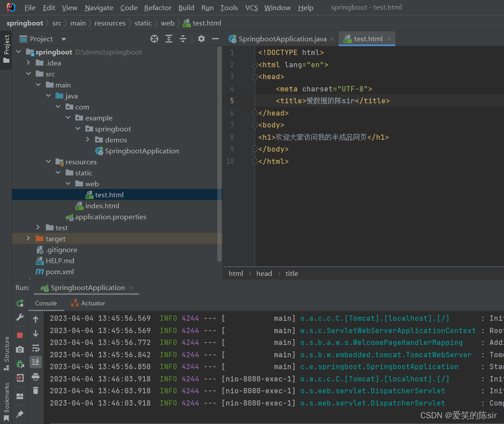Image resolution: width=504 pixels, height=424 pixels.
Task: Open the File menu
Action: (30, 8)
